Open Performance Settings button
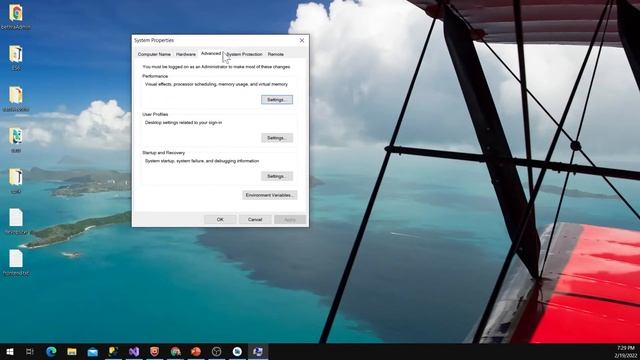 (x=277, y=100)
